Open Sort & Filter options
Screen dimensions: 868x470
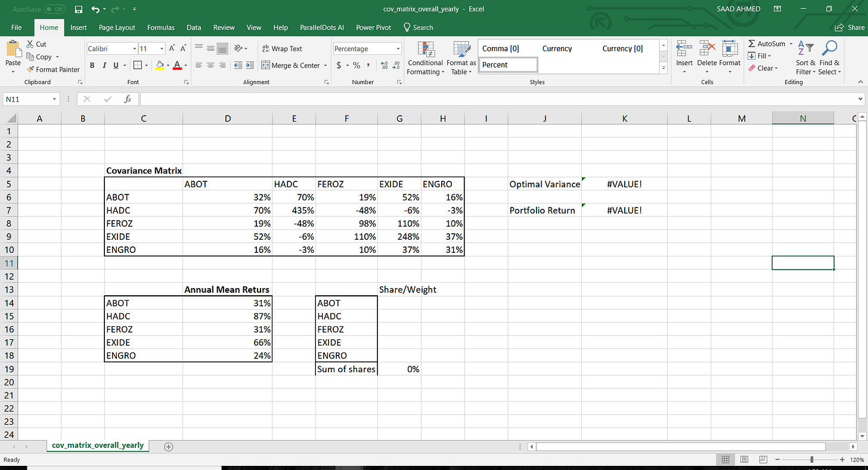pos(805,58)
